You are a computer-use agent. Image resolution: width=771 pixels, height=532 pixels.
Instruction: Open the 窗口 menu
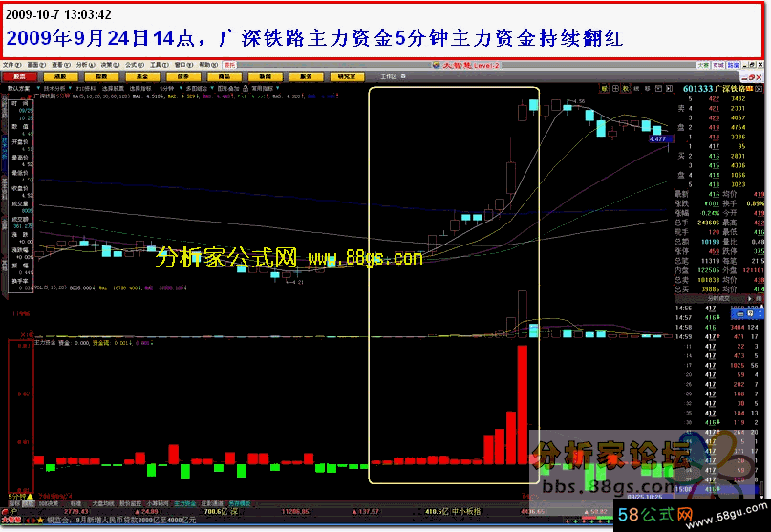click(183, 65)
